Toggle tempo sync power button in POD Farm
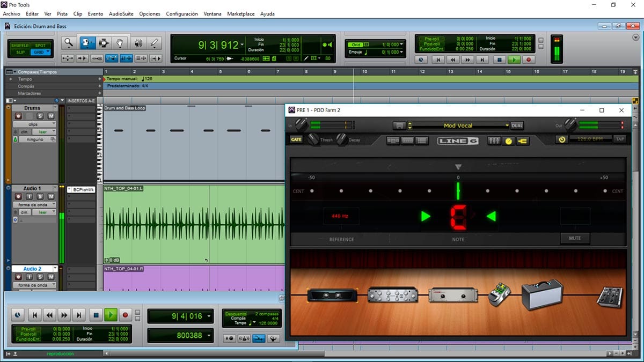The image size is (644, 362). tap(562, 139)
